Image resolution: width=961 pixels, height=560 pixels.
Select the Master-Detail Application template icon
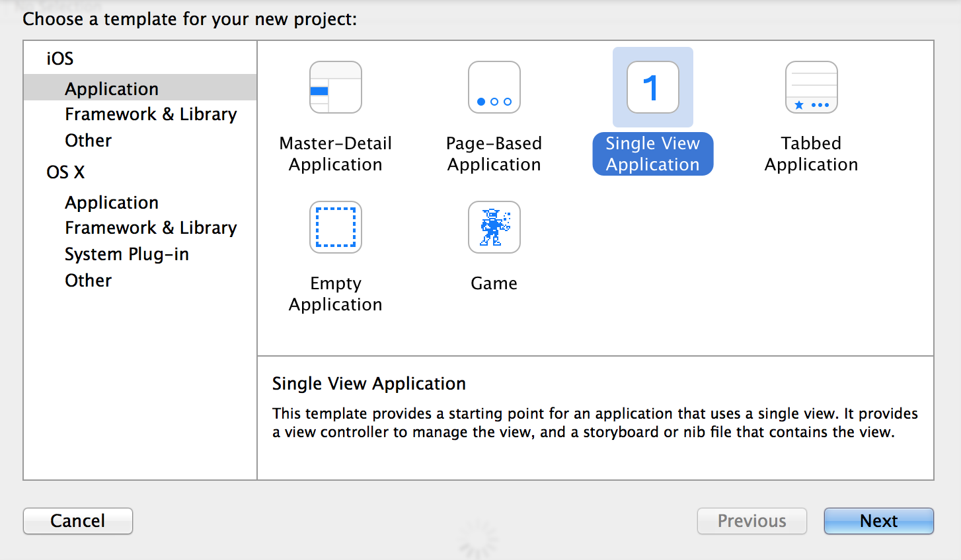tap(336, 88)
